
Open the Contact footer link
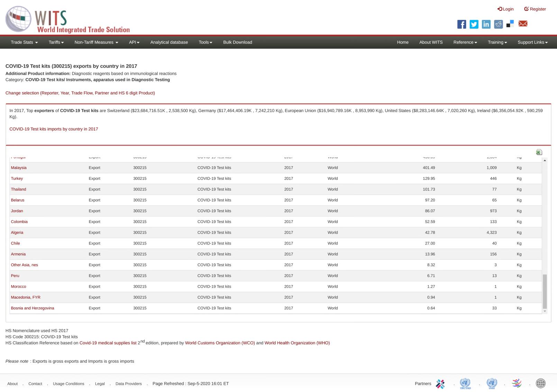[x=35, y=384]
